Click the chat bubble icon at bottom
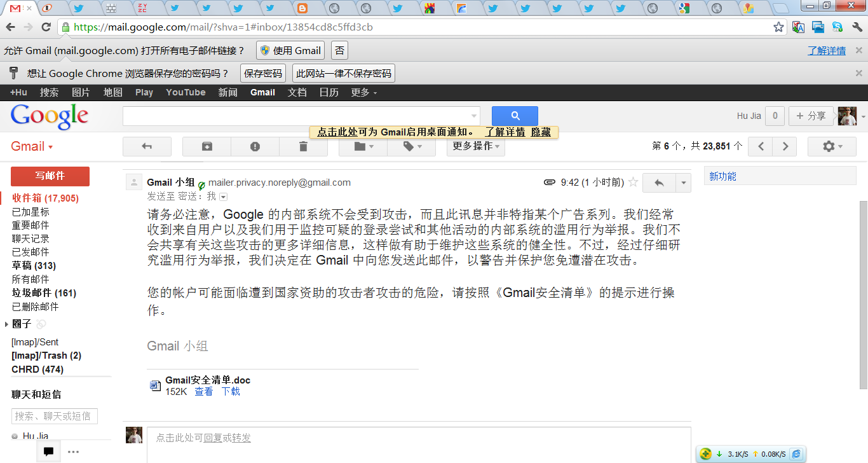Screen dimensions: 868x463 (48, 452)
